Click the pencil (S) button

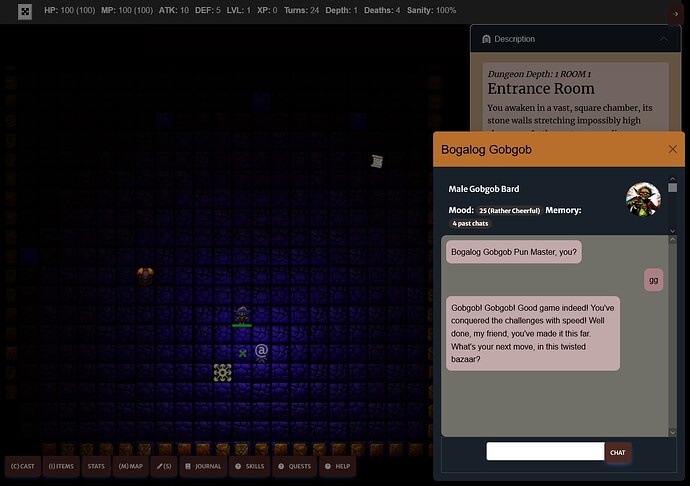[164, 466]
